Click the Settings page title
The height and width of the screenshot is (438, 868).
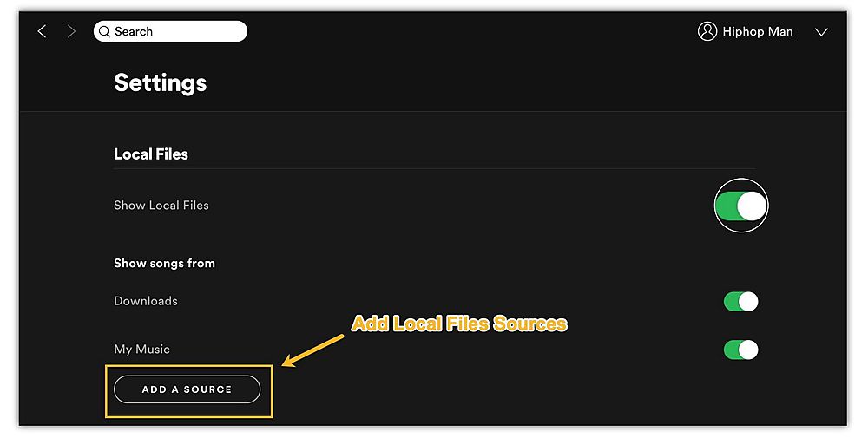[161, 83]
